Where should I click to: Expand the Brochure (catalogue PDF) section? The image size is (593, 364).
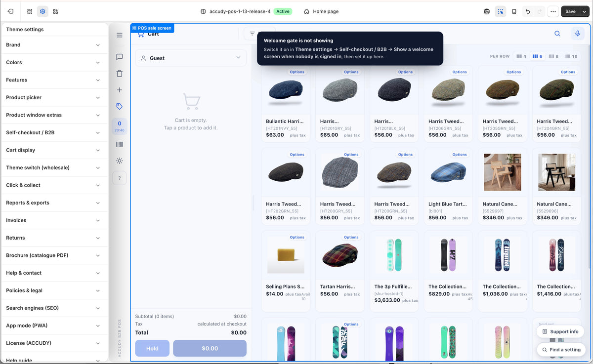53,255
